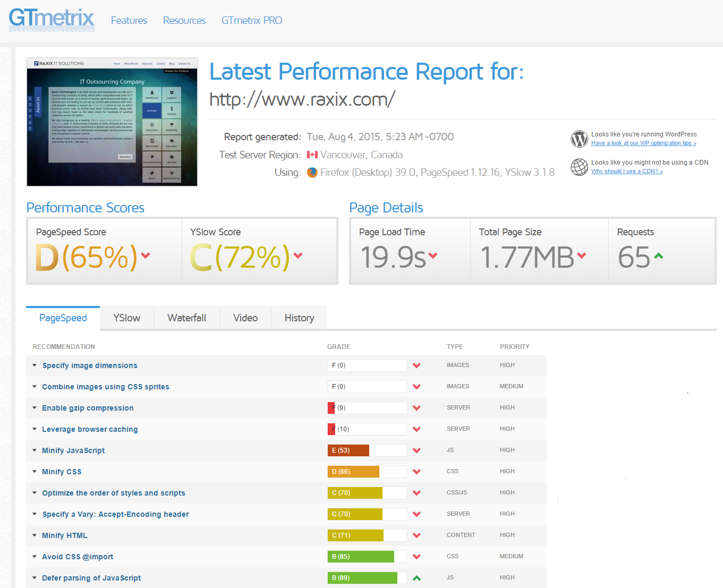Click red trend arrow for Combine images using CSS sprites
723x588 pixels.
[417, 387]
